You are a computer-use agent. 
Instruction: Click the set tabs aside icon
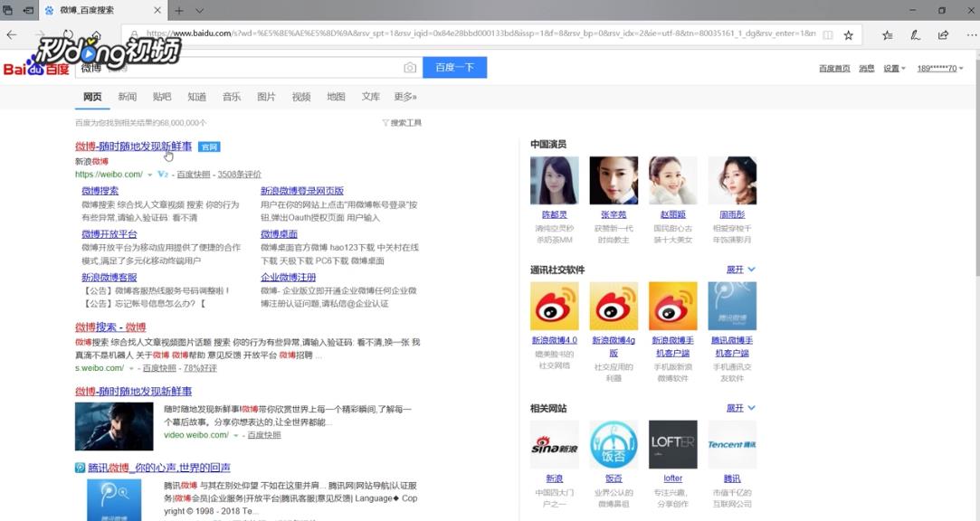click(x=28, y=10)
